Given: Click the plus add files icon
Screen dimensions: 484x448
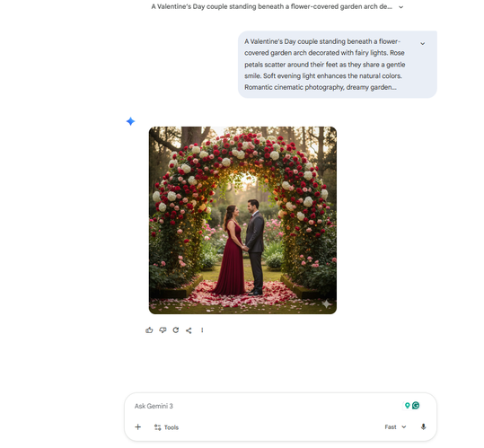Looking at the screenshot, I should [x=138, y=427].
